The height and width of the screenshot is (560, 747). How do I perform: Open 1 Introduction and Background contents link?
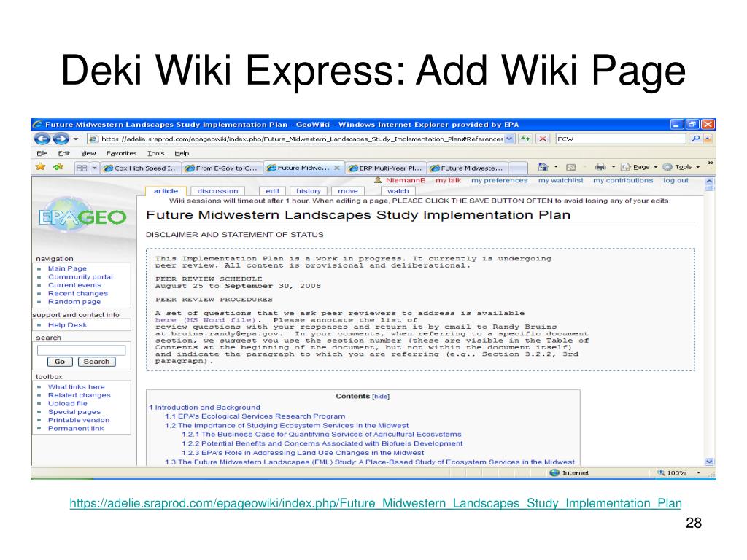click(x=204, y=408)
